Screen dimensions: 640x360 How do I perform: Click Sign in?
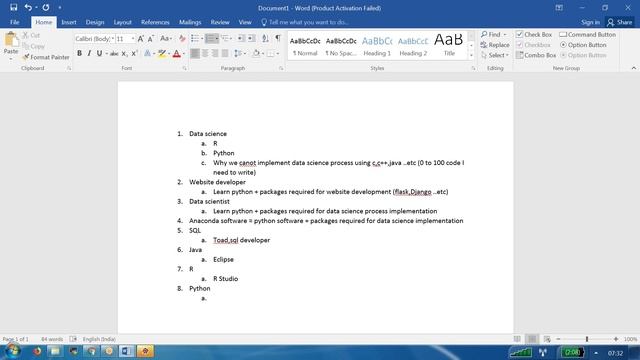click(x=591, y=22)
